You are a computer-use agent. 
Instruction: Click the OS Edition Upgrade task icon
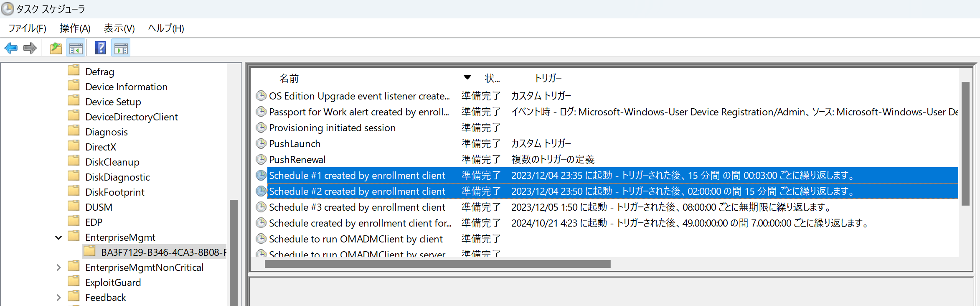pos(261,96)
